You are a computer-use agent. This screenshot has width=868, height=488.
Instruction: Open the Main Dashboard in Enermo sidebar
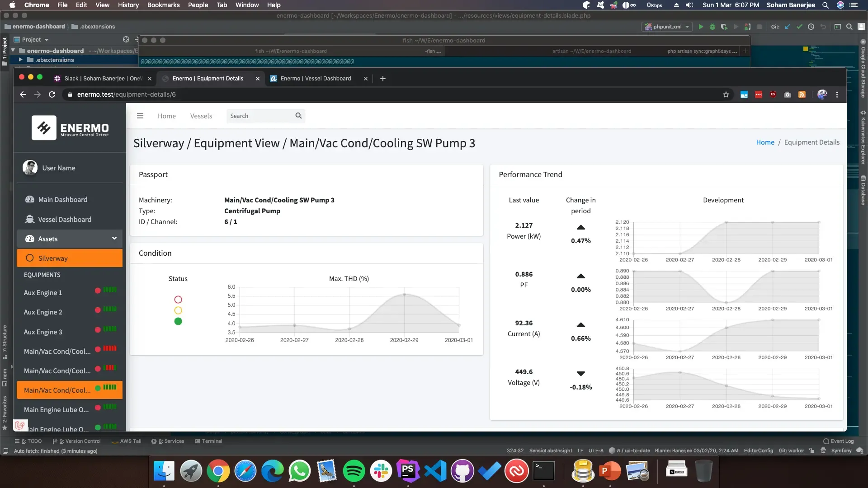(x=62, y=199)
